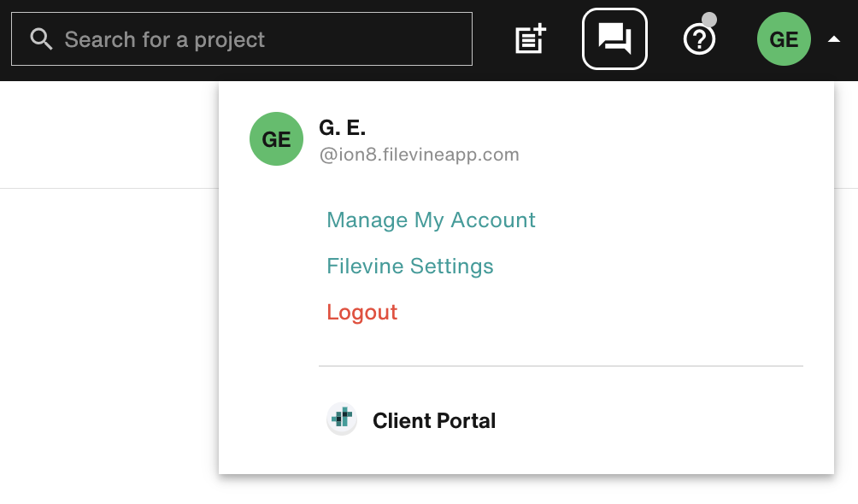
Task: Click the Client Portal logo icon
Action: click(x=342, y=419)
